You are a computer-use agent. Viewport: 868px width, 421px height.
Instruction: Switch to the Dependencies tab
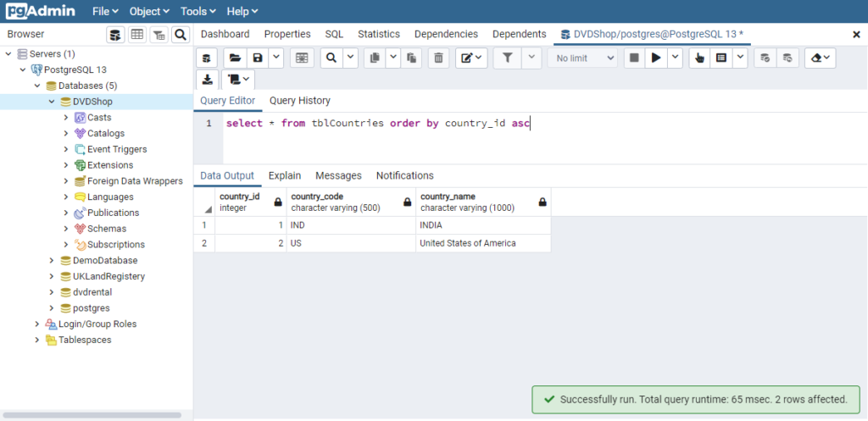(x=446, y=34)
